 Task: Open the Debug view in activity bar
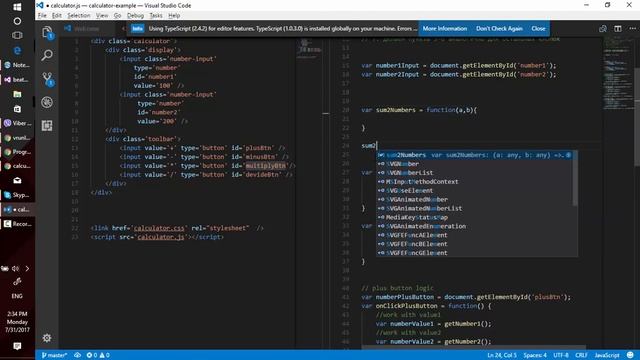tap(47, 102)
